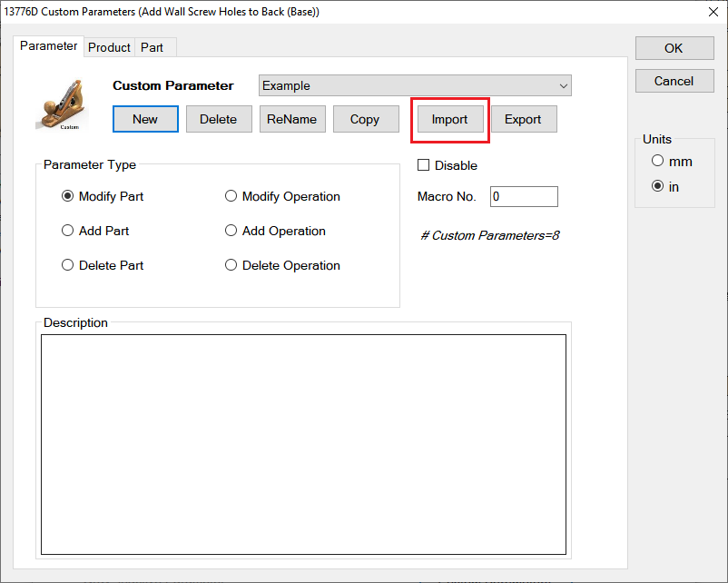Copy the Example custom parameter
Viewport: 728px width, 583px height.
click(x=365, y=119)
